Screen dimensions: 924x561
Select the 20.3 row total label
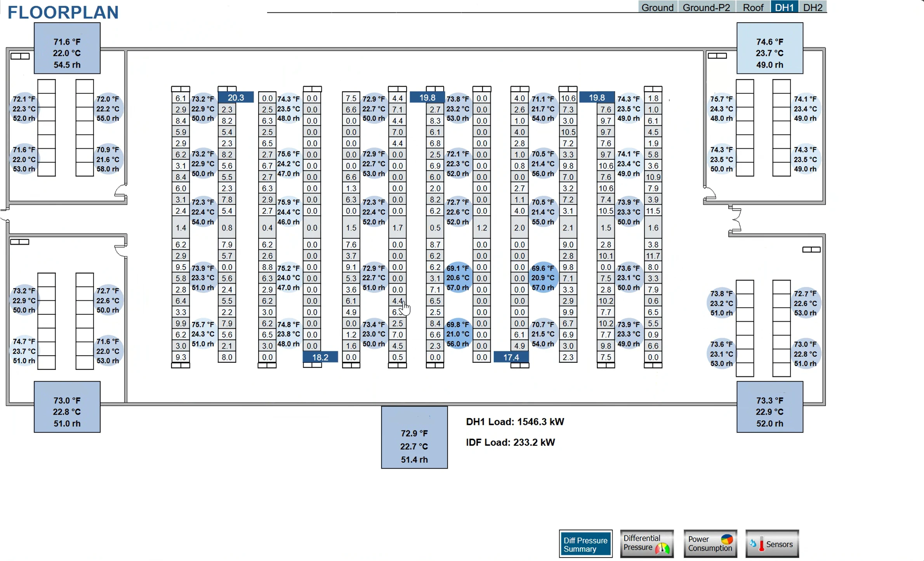[x=236, y=98]
